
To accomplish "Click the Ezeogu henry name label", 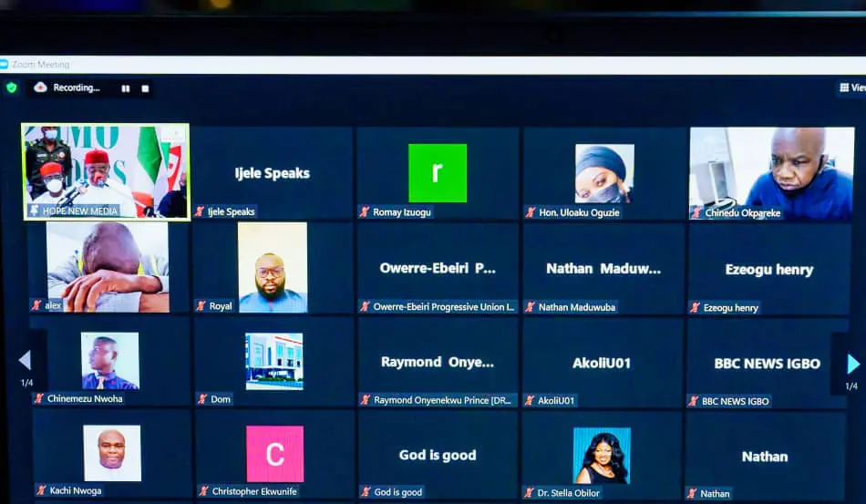I will point(730,308).
